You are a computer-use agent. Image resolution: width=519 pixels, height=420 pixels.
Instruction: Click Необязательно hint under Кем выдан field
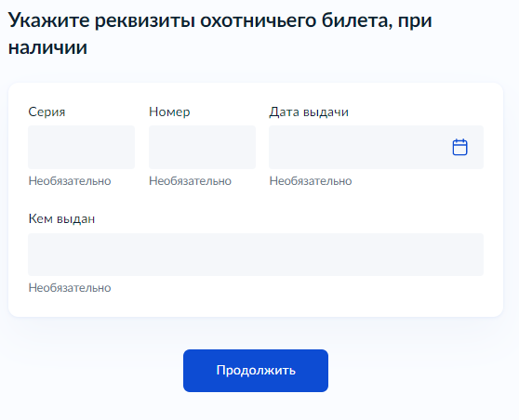[x=70, y=288]
